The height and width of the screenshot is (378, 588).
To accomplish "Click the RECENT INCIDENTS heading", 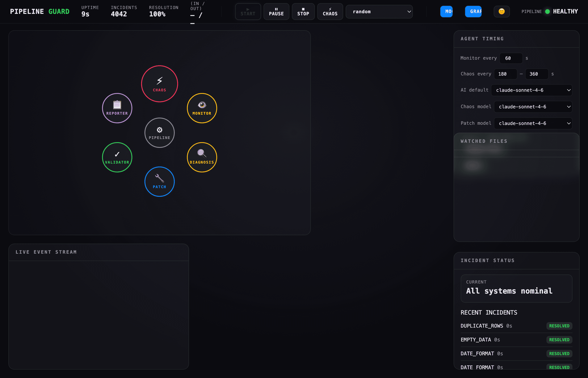I will (x=489, y=312).
